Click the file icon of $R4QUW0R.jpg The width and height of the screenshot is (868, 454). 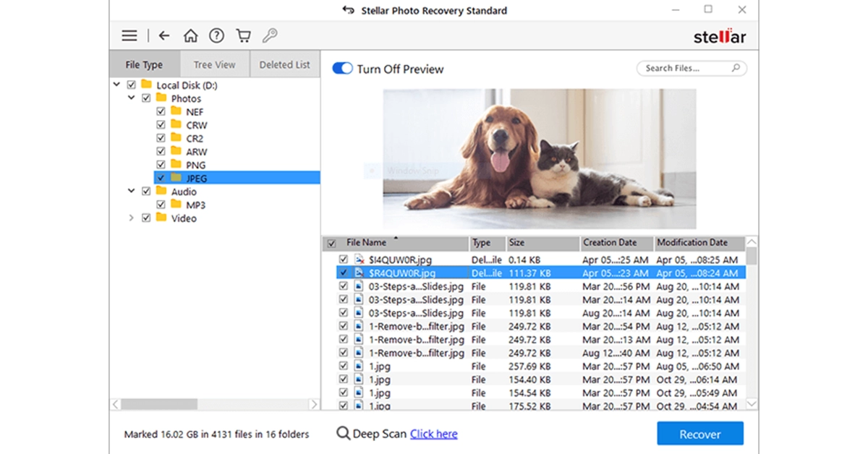359,273
